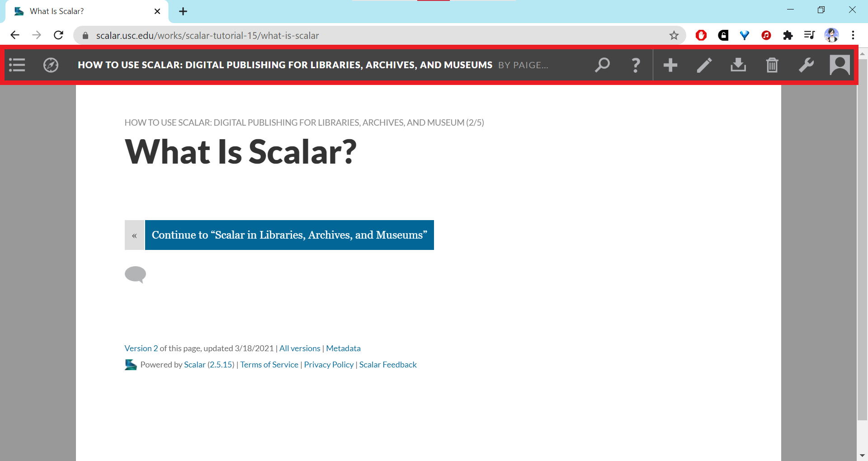Screen dimensions: 868x461
Task: Continue to Scalar in Libraries, Archives, and Museums
Action: point(289,235)
